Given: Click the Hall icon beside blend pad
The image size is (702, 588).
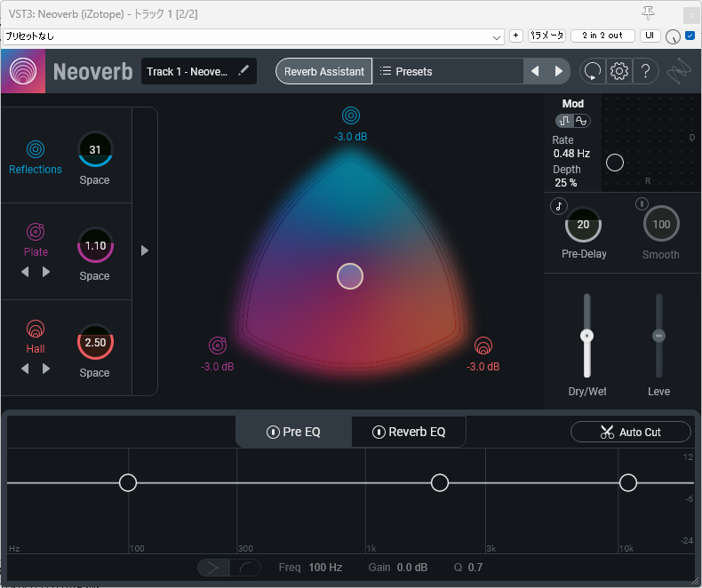Looking at the screenshot, I should coord(483,345).
